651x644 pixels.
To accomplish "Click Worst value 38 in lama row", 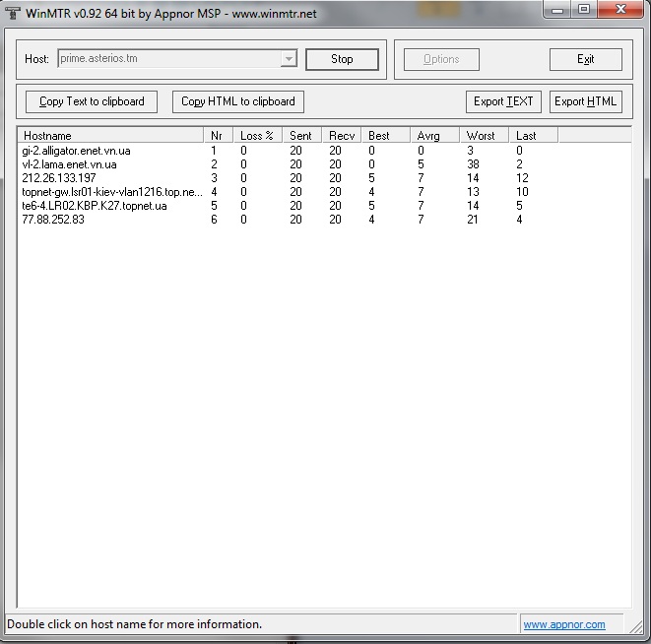I will 473,164.
